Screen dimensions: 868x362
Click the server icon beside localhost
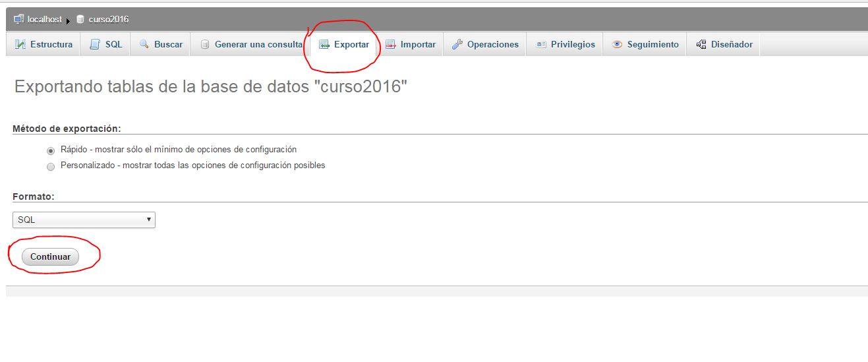(18, 19)
